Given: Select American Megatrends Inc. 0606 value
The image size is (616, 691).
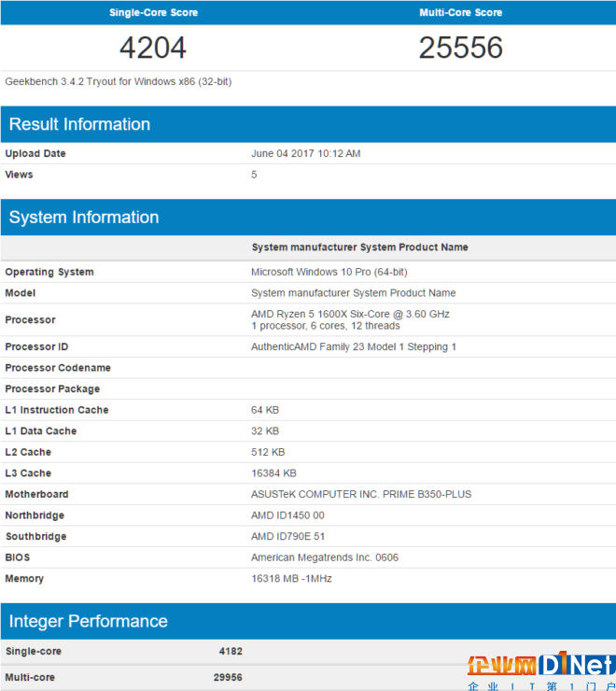Looking at the screenshot, I should point(325,557).
